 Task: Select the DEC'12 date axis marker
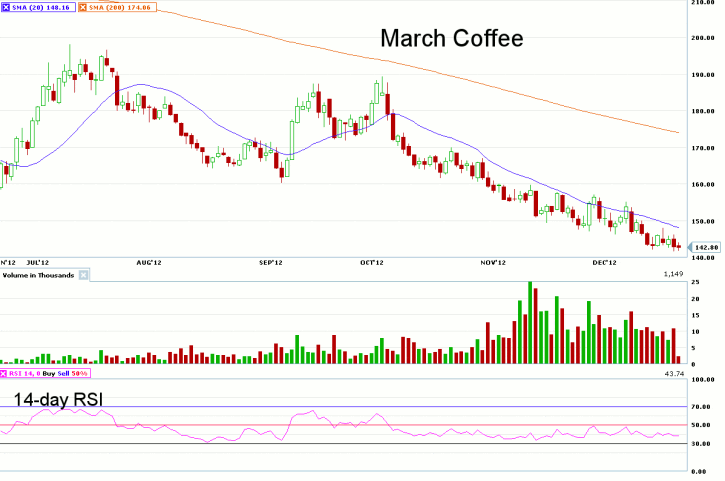602,262
